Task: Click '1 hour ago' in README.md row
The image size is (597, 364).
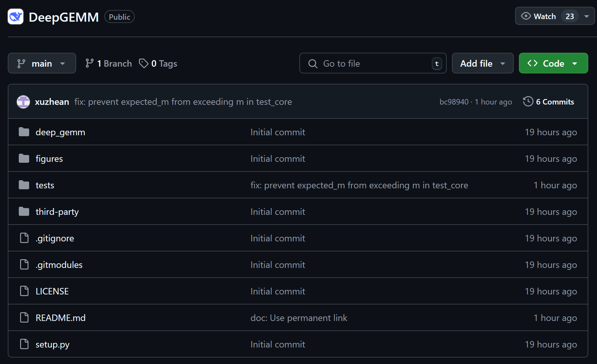Action: [555, 318]
